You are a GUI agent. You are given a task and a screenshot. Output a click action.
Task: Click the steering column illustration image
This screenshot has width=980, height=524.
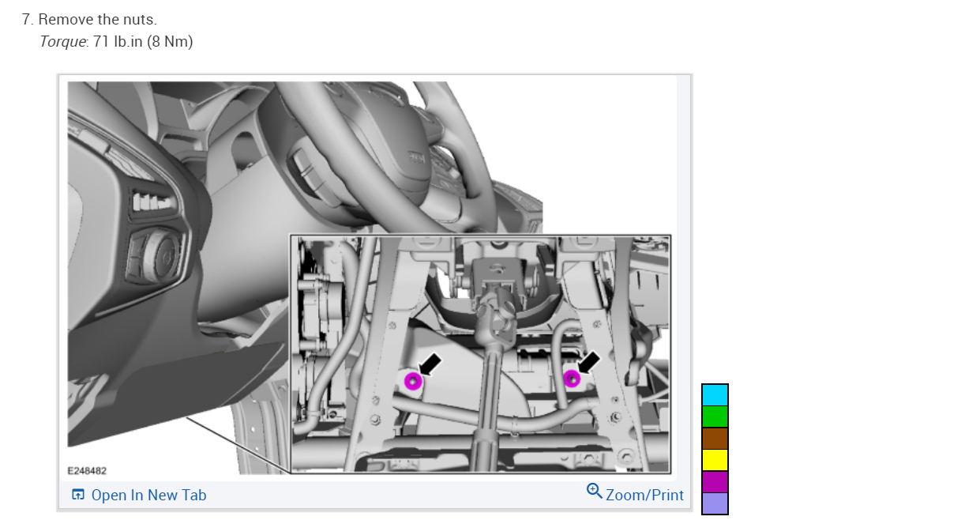(x=369, y=278)
